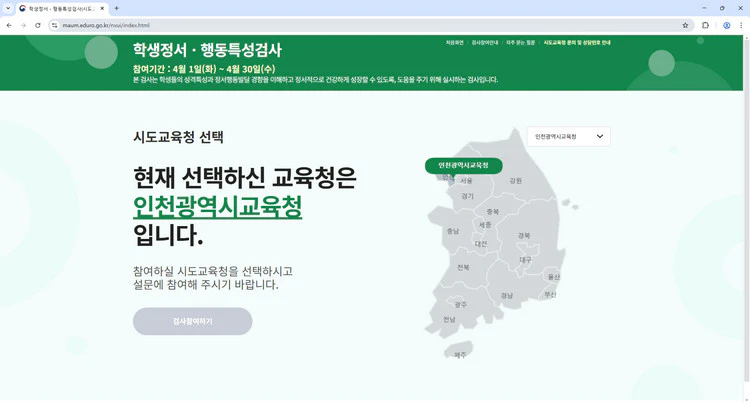This screenshot has width=750, height=403.
Task: Open 시도교육청 문의 및 상담번호 안내 link
Action: click(x=576, y=43)
